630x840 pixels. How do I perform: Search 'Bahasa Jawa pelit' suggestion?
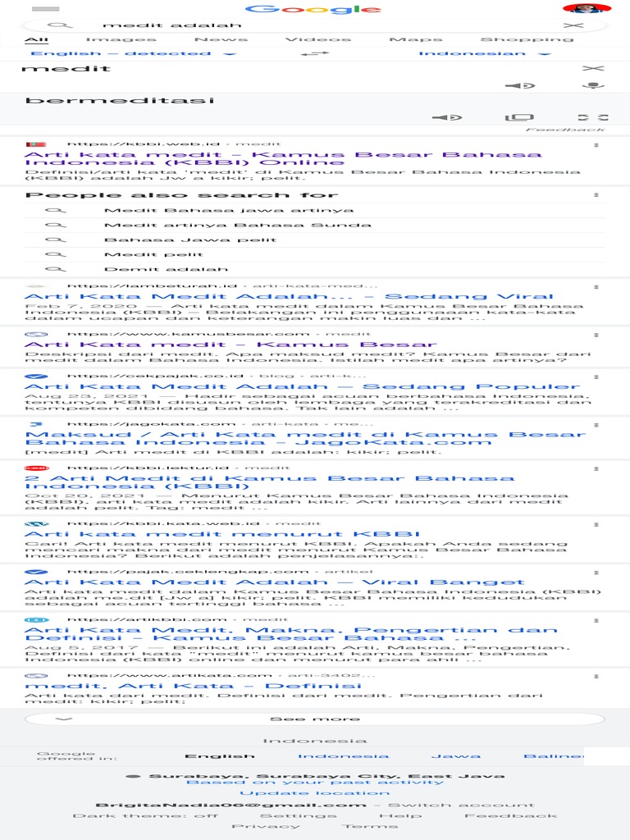point(190,240)
